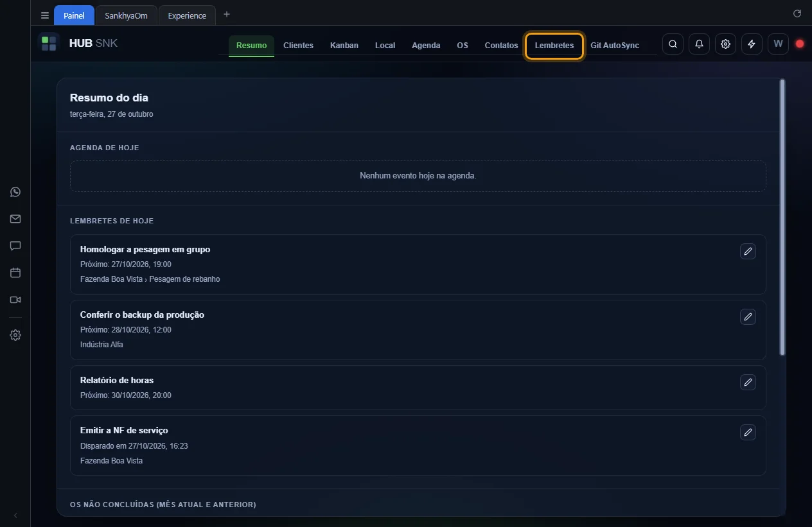This screenshot has height=527, width=812.
Task: Click the 'Indústria Alfa' client label
Action: [101, 345]
